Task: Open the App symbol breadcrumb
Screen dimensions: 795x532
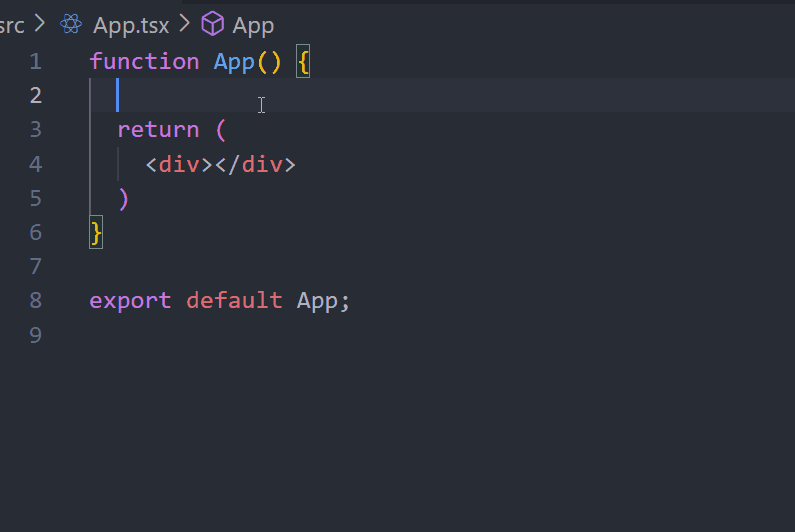Action: click(253, 25)
